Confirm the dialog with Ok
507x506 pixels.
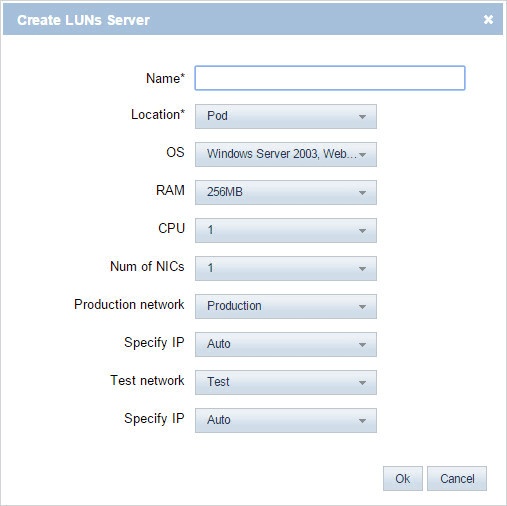click(403, 478)
